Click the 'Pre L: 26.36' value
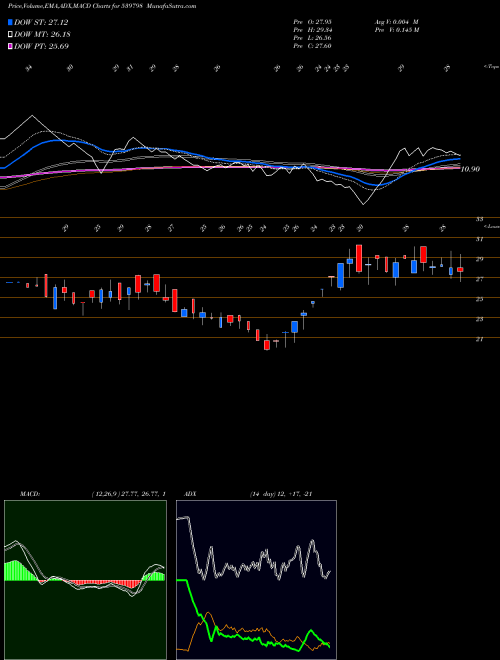Screen dimensions: 500x660 [x=312, y=38]
